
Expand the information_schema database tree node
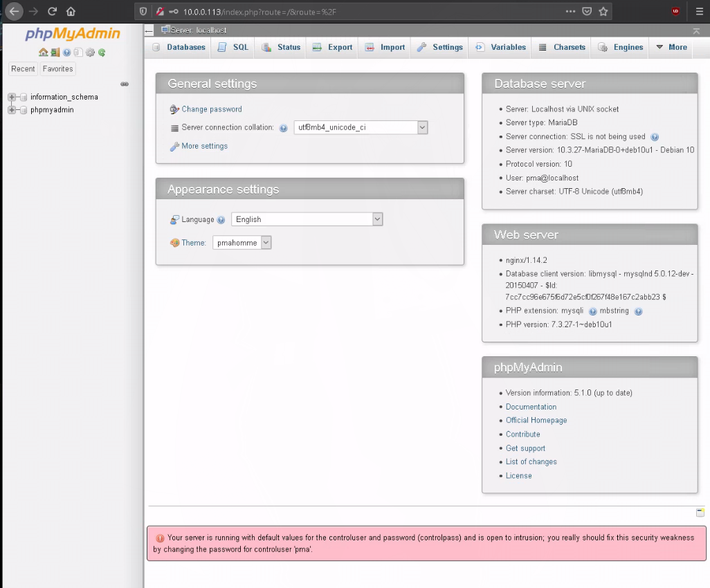click(12, 97)
